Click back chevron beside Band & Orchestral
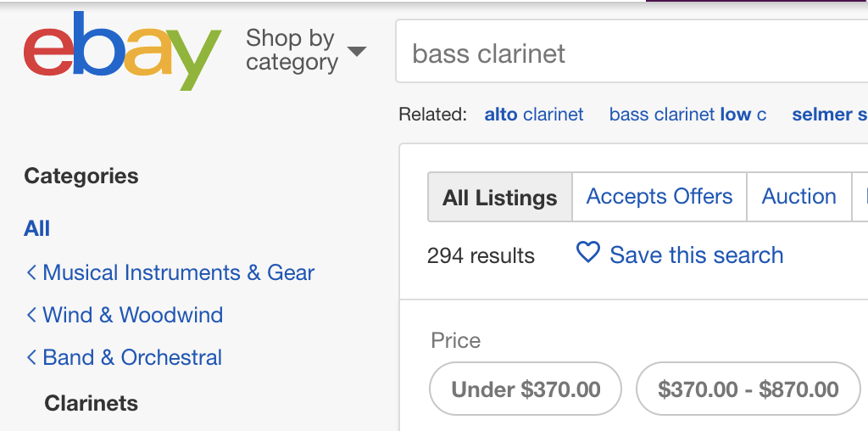 [x=31, y=357]
